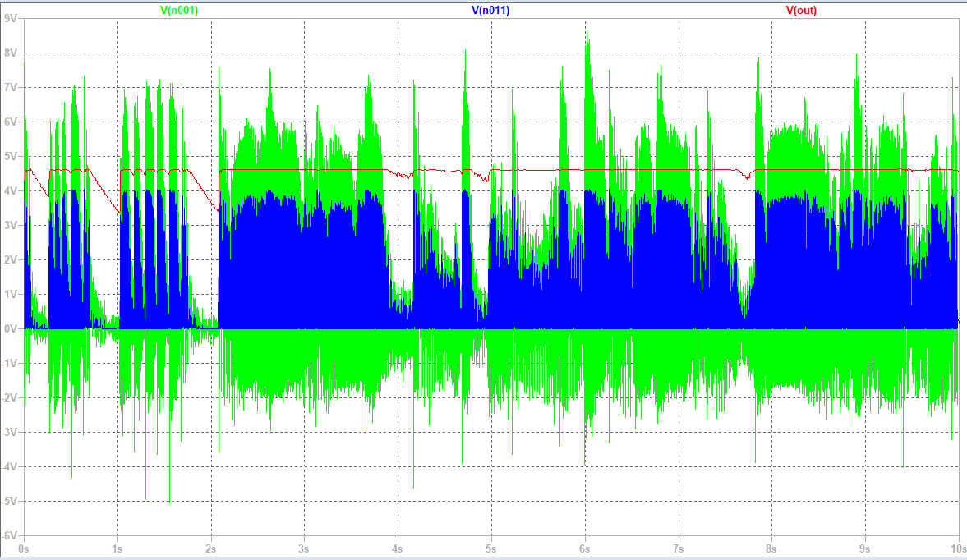
Task: Click the 10s label on time axis
Action: 956,547
